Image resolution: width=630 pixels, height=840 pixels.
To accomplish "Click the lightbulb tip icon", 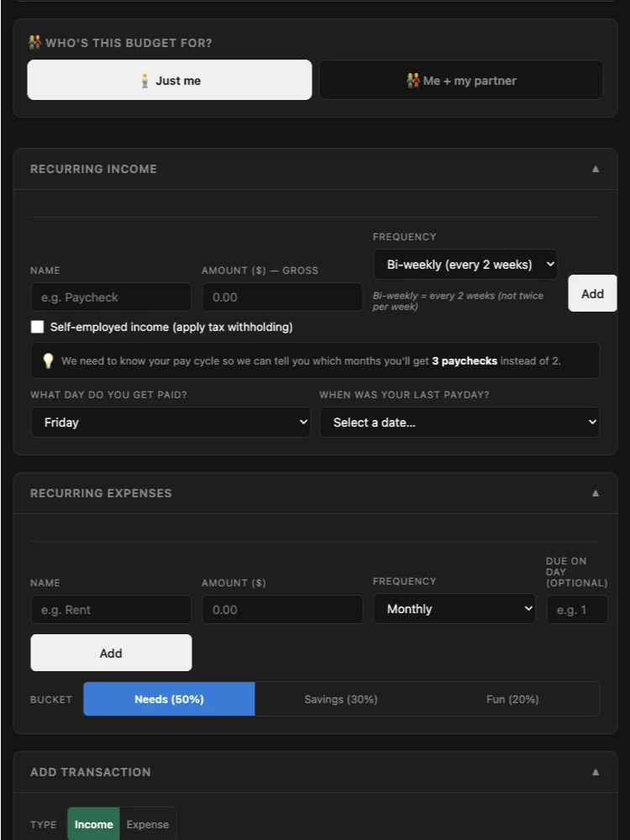I will coord(48,360).
